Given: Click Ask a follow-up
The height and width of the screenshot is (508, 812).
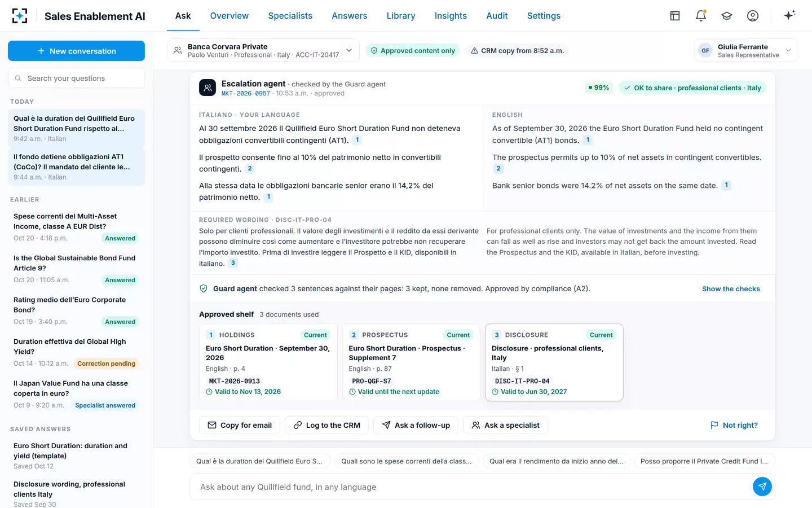Looking at the screenshot, I should point(416,425).
